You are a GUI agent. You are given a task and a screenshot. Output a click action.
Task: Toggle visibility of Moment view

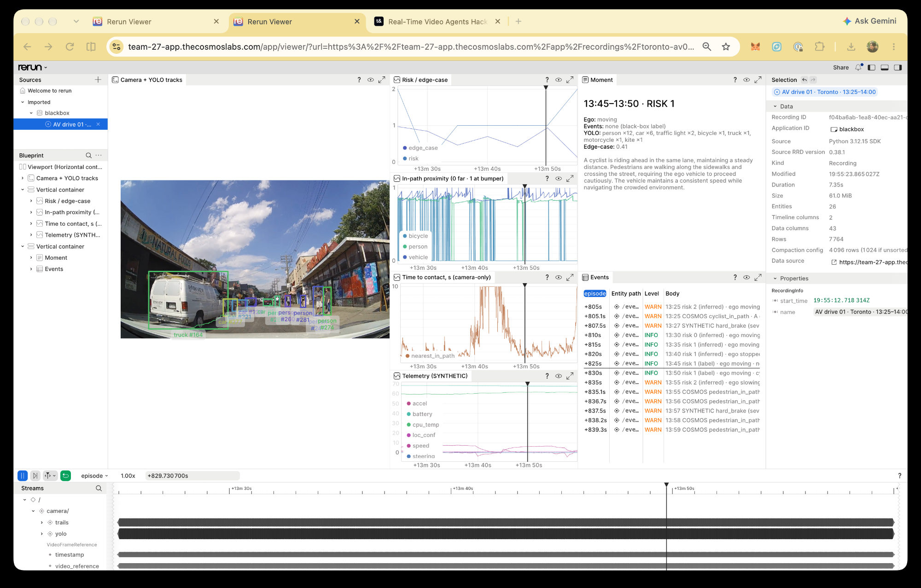pos(746,80)
